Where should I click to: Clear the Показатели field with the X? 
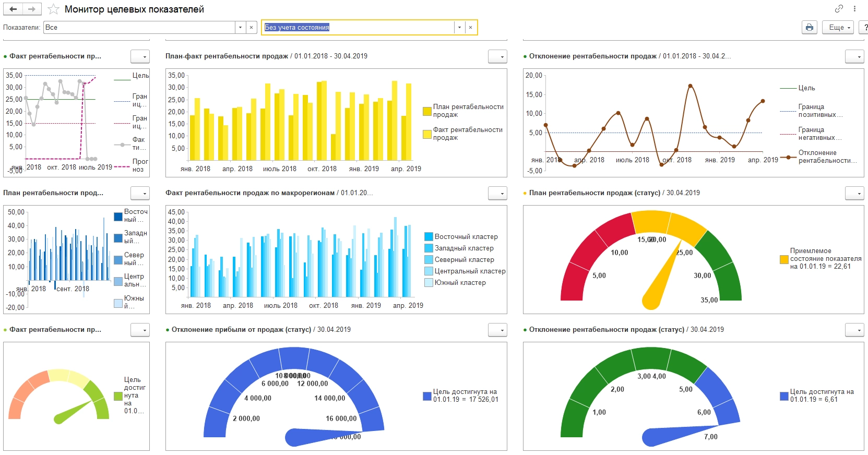(x=252, y=27)
